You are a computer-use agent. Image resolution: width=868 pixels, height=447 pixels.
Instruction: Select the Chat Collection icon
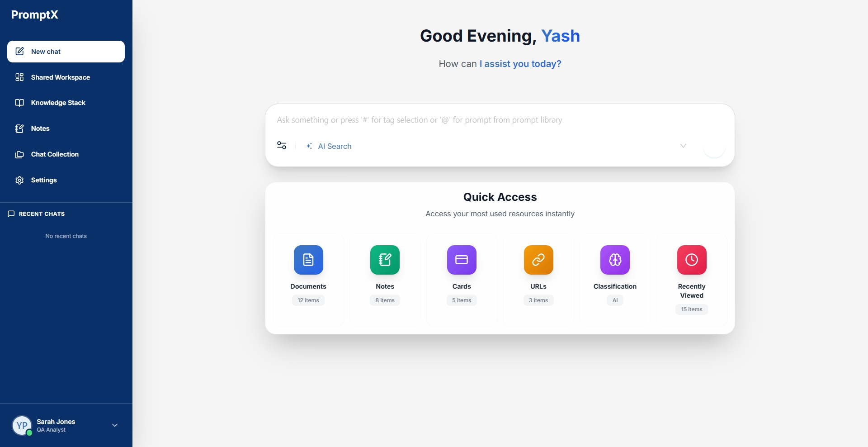click(20, 154)
